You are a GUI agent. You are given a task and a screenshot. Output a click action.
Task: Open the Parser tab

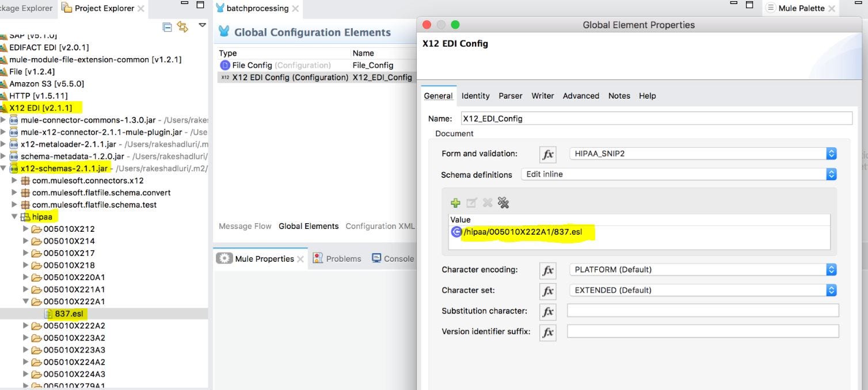point(511,95)
